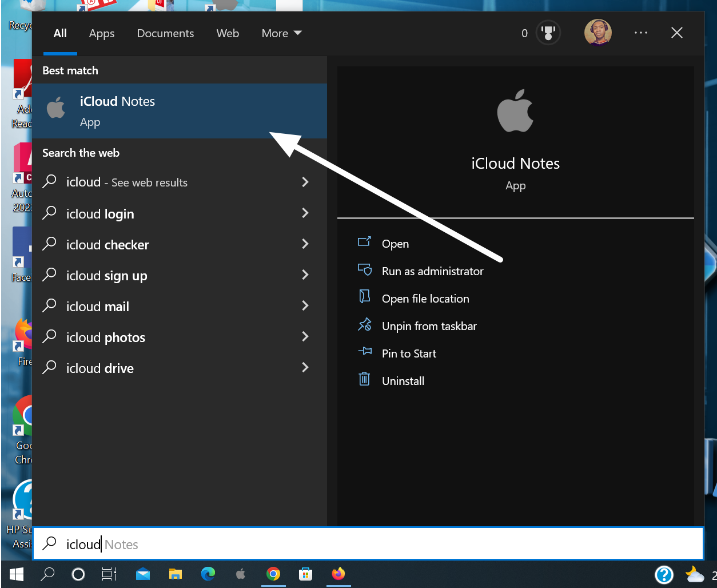Click the Run as administrator shield icon
Viewport: 717px width, 588px height.
364,269
